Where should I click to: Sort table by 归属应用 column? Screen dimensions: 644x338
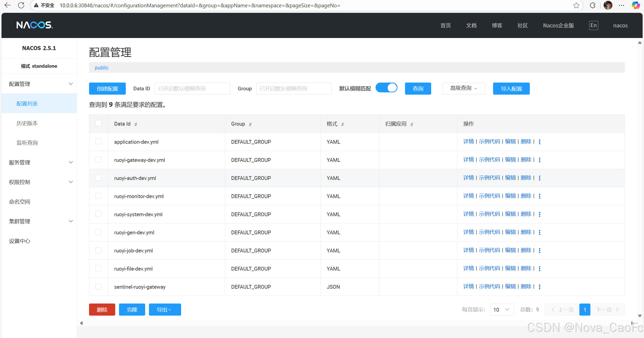tap(412, 124)
